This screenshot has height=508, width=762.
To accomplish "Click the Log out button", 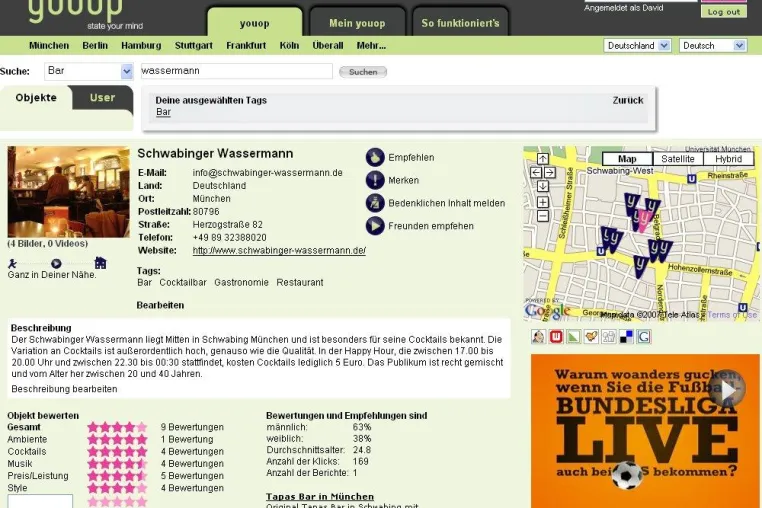I will pos(724,12).
